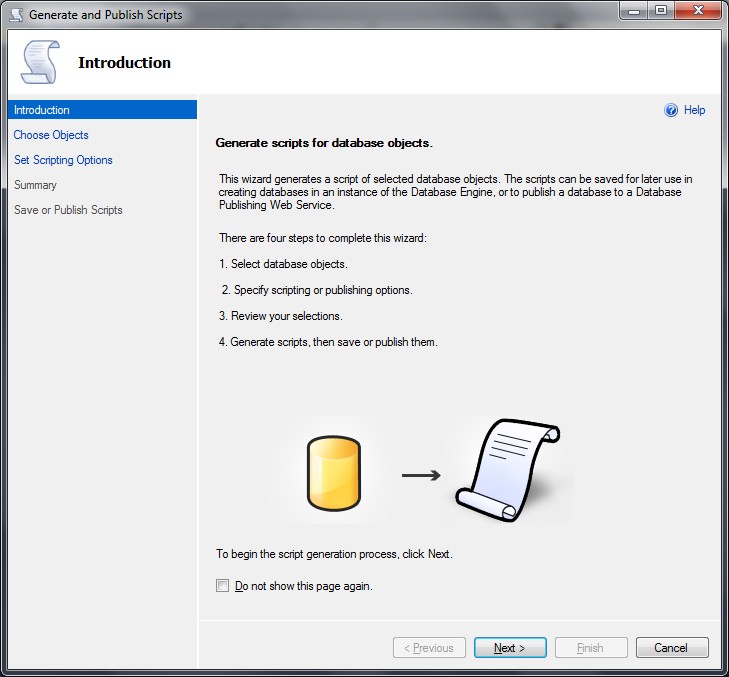729x677 pixels.
Task: Click the script scroll illustration on the right
Action: pos(508,470)
